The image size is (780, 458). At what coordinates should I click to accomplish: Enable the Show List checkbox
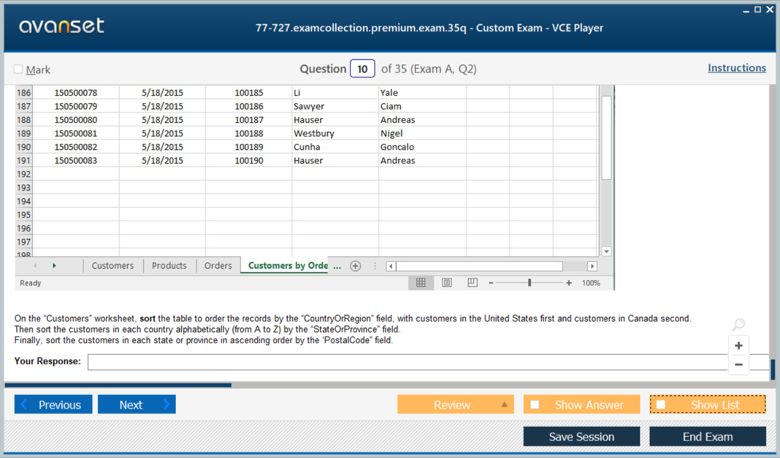661,405
